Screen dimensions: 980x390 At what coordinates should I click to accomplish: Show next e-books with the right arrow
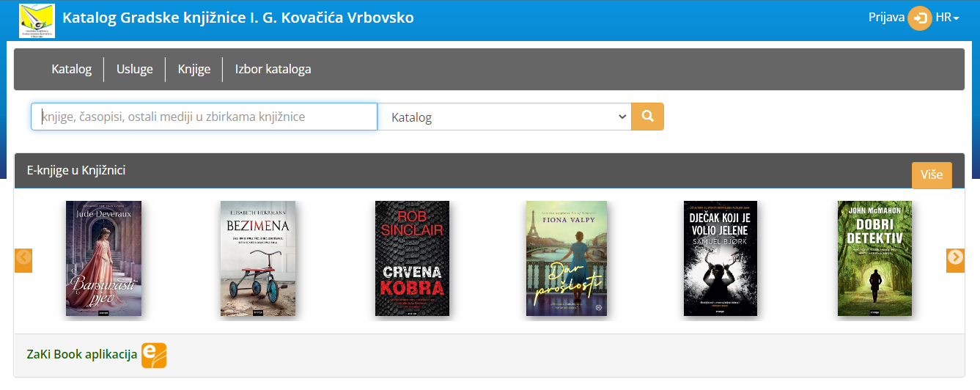pos(955,260)
